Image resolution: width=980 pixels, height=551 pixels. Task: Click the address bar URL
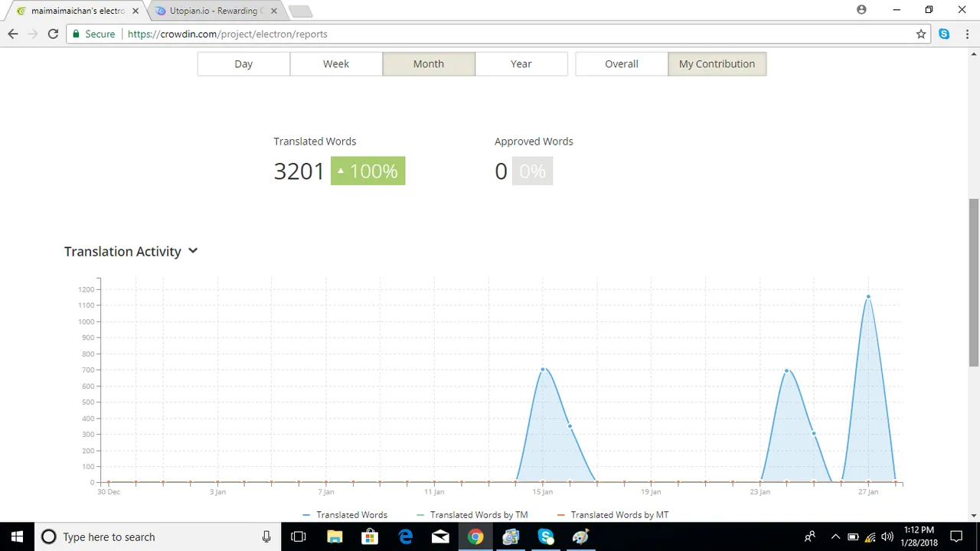(x=227, y=34)
